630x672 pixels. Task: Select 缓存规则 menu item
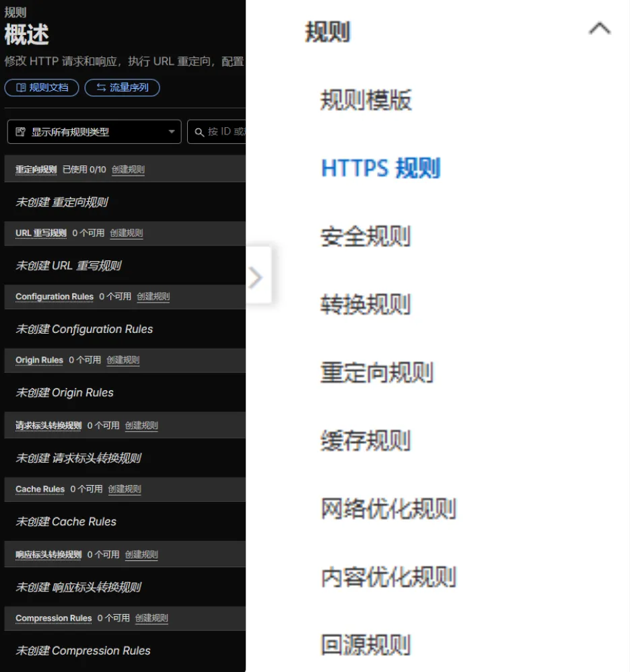pyautogui.click(x=365, y=441)
